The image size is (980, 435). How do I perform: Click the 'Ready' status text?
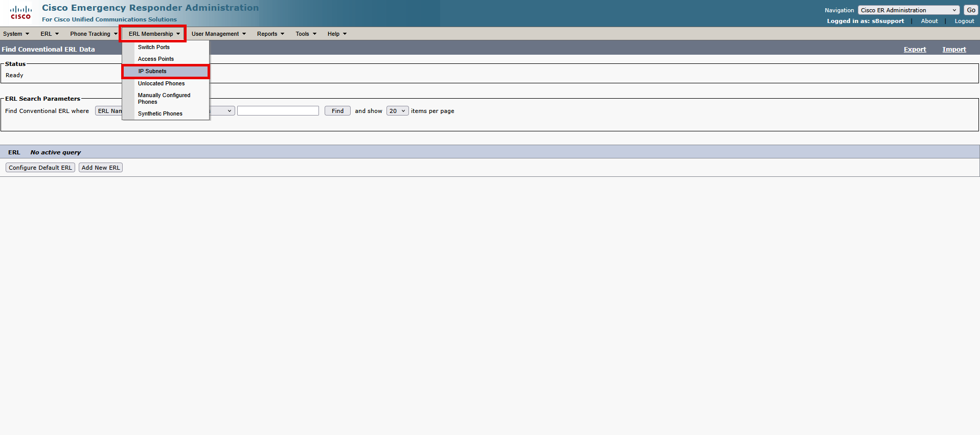14,75
